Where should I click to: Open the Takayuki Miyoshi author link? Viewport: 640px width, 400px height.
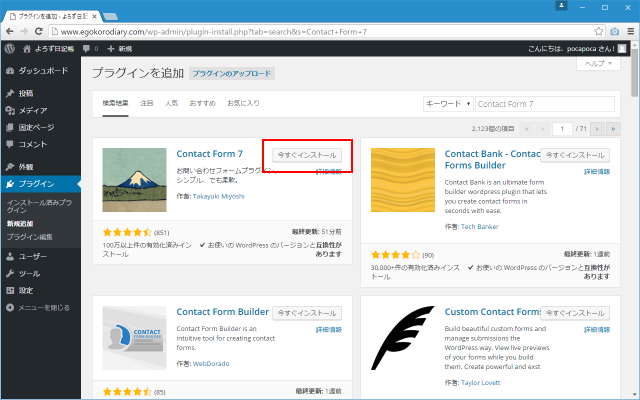220,196
